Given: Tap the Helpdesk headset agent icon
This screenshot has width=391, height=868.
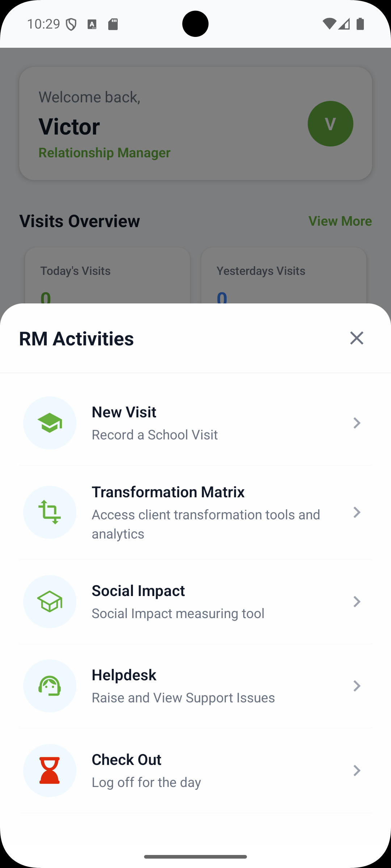Looking at the screenshot, I should point(50,686).
